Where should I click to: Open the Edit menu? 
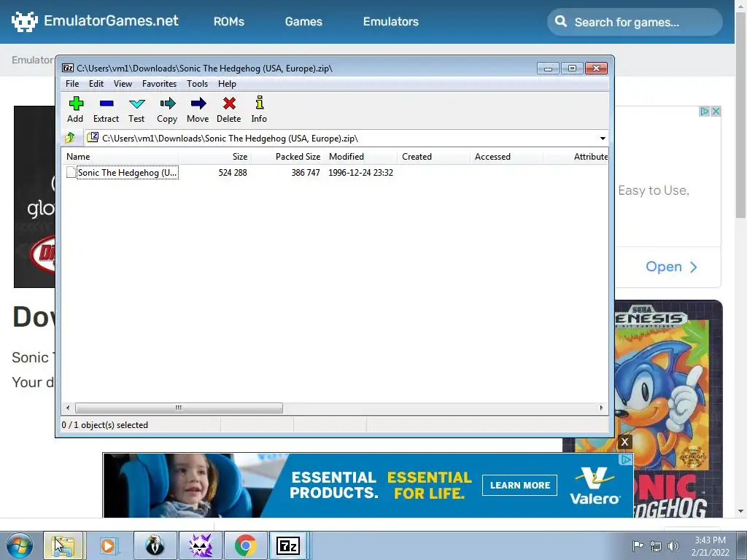coord(96,84)
